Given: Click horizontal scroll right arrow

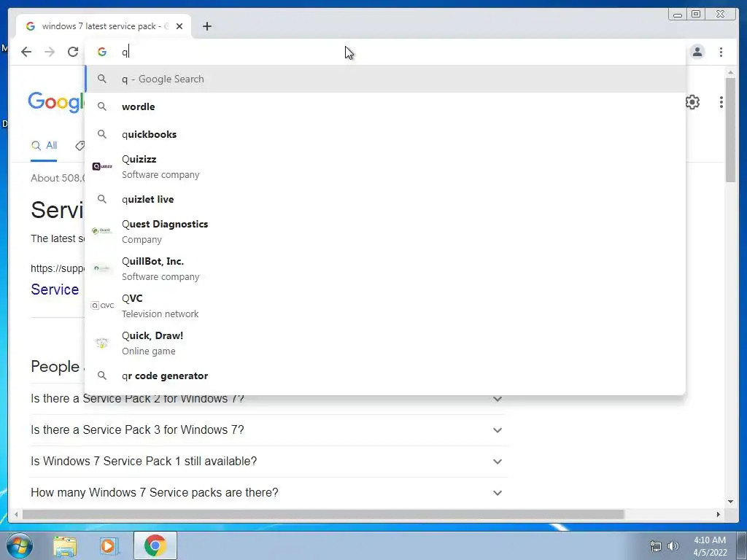Looking at the screenshot, I should pyautogui.click(x=719, y=514).
